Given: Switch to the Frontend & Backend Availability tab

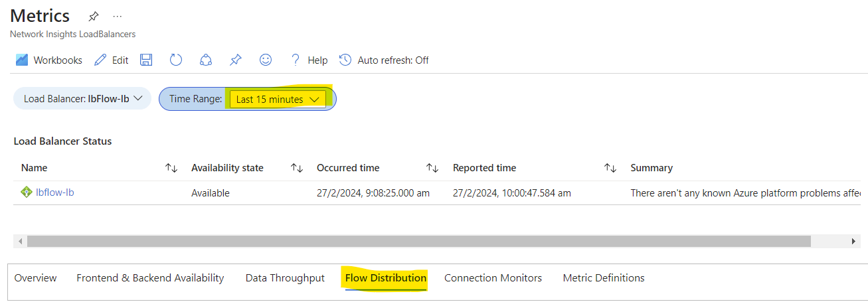Looking at the screenshot, I should (x=150, y=278).
